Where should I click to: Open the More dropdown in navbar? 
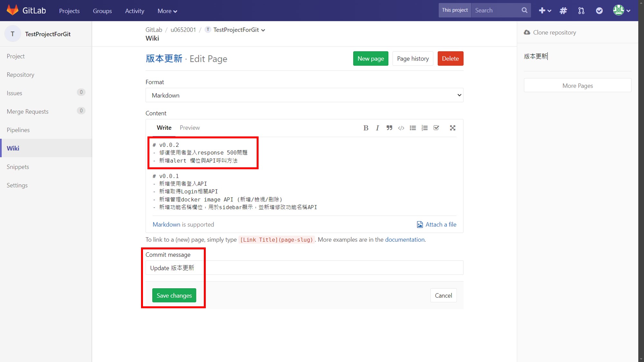pos(167,11)
